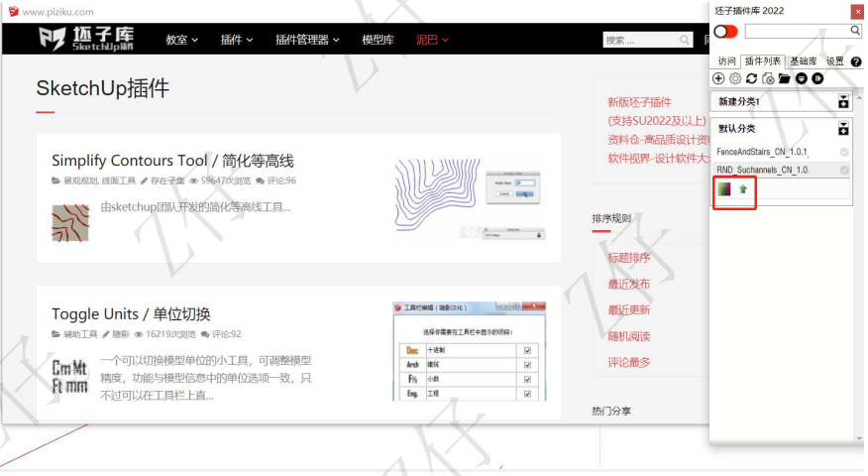
Task: Expand the 教室 navigation dropdown
Action: point(181,40)
